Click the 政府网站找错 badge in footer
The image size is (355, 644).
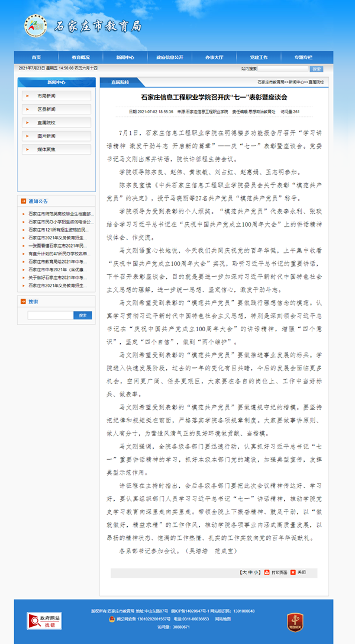(44, 621)
